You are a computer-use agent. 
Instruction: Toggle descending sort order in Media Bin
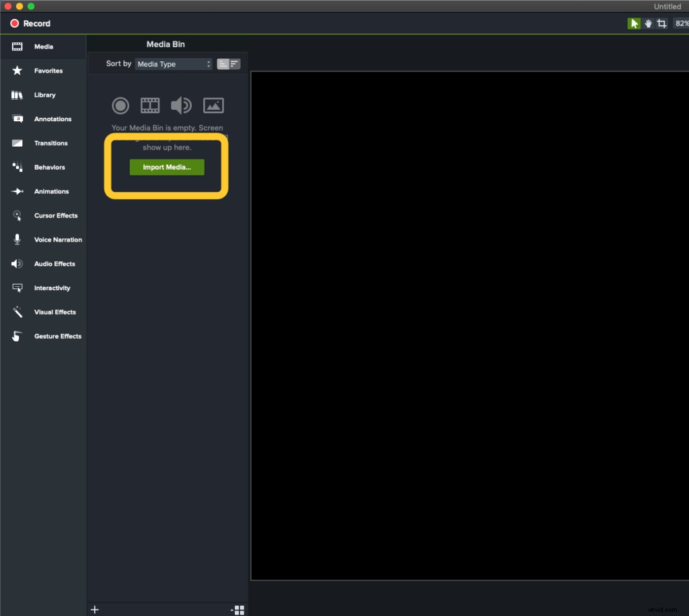click(233, 63)
